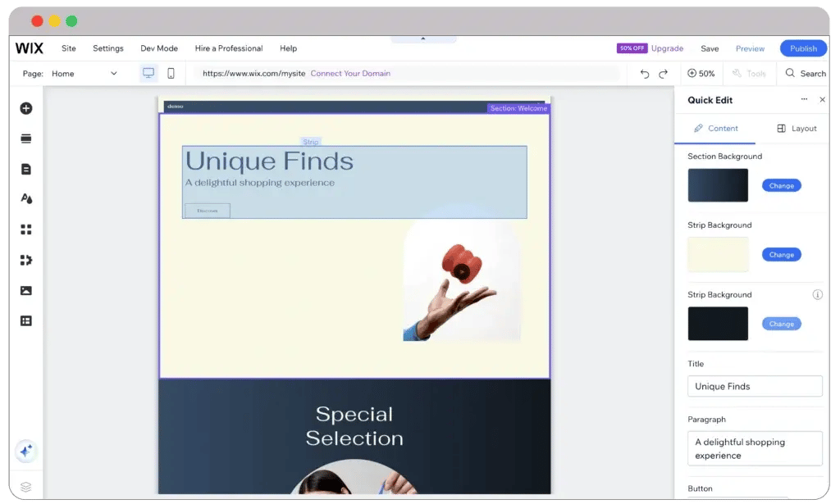Screen dimensions: 840x504
Task: Open the Site Design icon in sidebar
Action: click(25, 199)
